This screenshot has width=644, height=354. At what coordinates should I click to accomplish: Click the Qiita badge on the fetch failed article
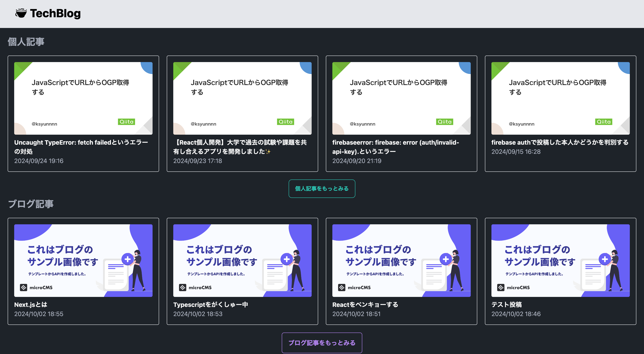pos(126,122)
